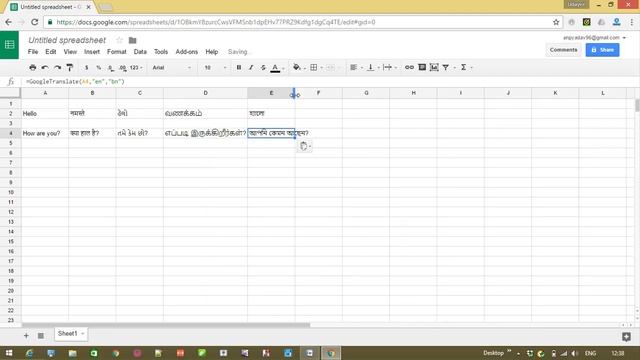Open the Sheet1 tab
640x360 pixels.
[x=71, y=334]
